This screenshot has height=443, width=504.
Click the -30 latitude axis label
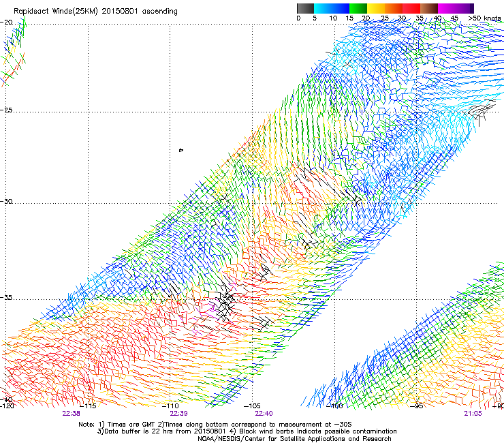pos(7,201)
